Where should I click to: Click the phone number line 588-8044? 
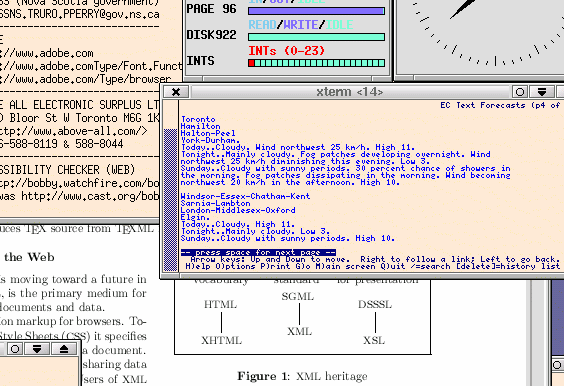tap(62, 144)
